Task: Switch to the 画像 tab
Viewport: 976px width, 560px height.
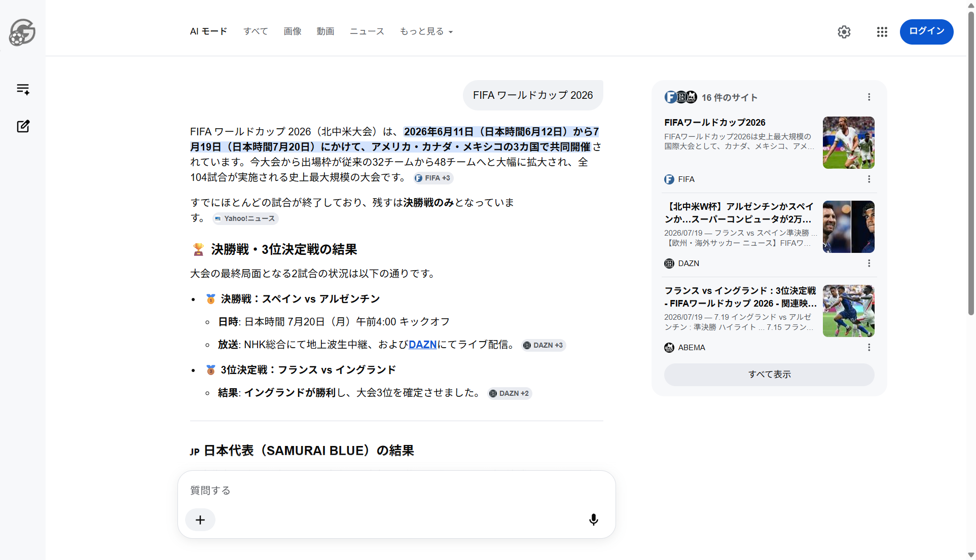Action: [x=293, y=31]
